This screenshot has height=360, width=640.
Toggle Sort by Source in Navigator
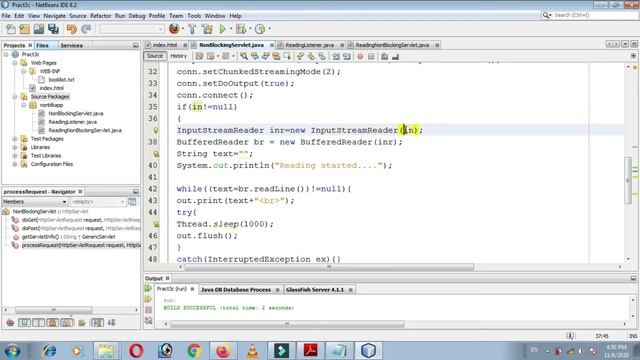[111, 323]
